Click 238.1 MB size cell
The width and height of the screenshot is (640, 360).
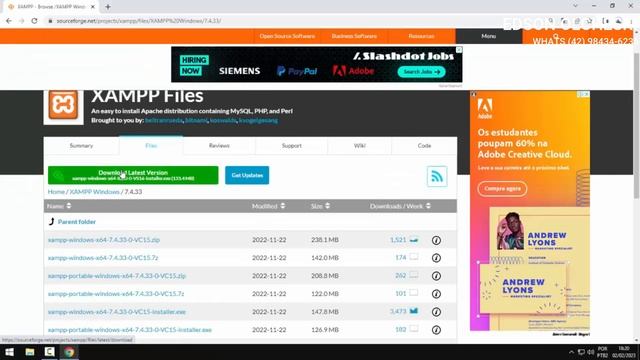(x=325, y=240)
